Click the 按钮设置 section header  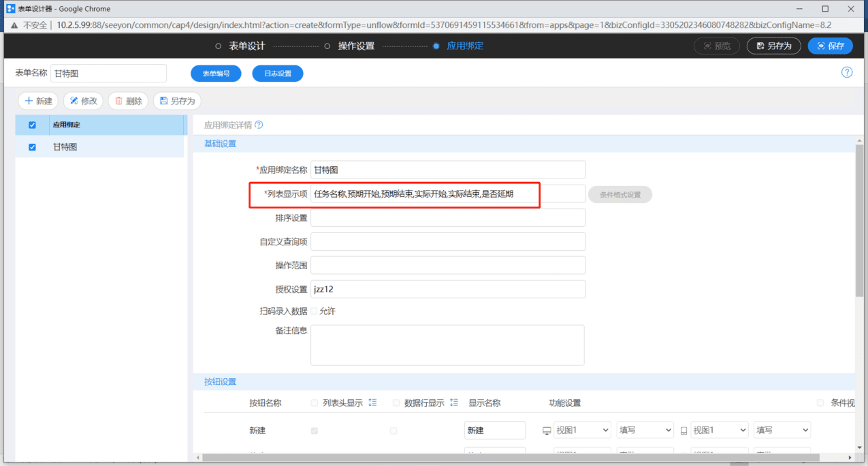click(x=220, y=382)
